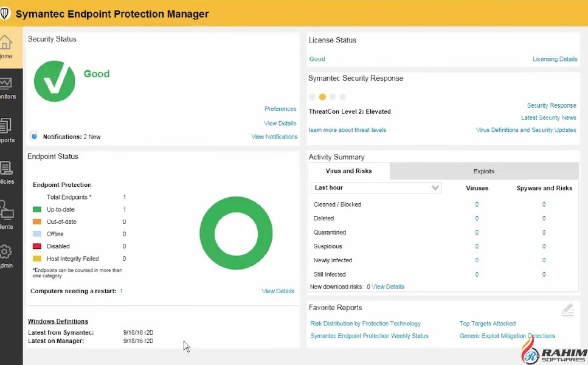Click the green Up-to-date legend swatch
588x365 pixels.
click(x=37, y=209)
